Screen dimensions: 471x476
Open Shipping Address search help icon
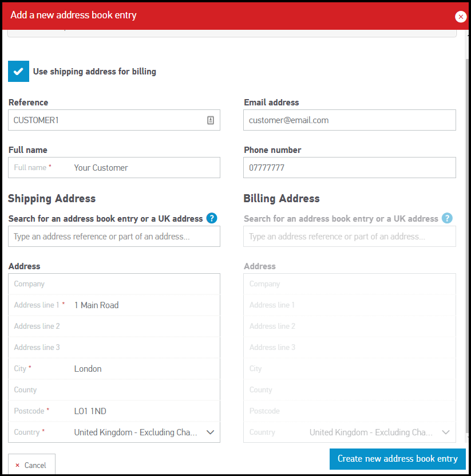tap(212, 218)
